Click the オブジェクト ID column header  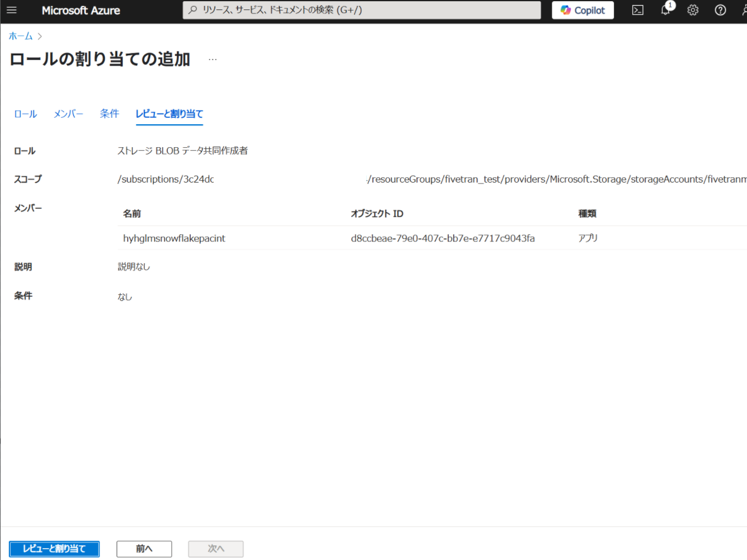click(377, 214)
